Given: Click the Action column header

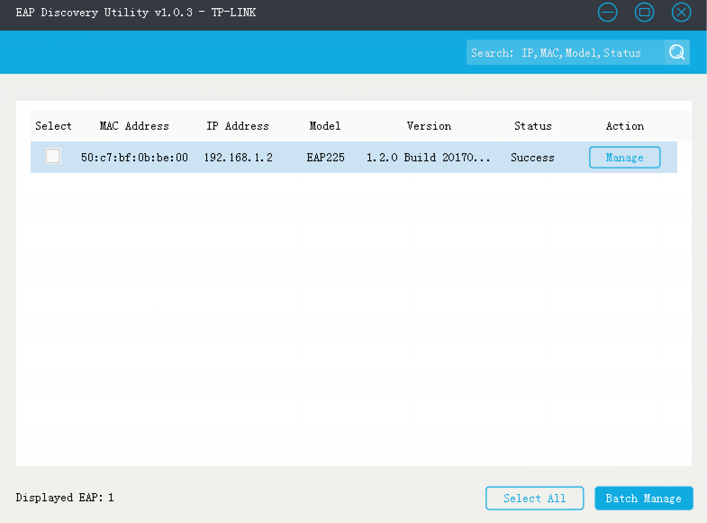Looking at the screenshot, I should pyautogui.click(x=625, y=126).
